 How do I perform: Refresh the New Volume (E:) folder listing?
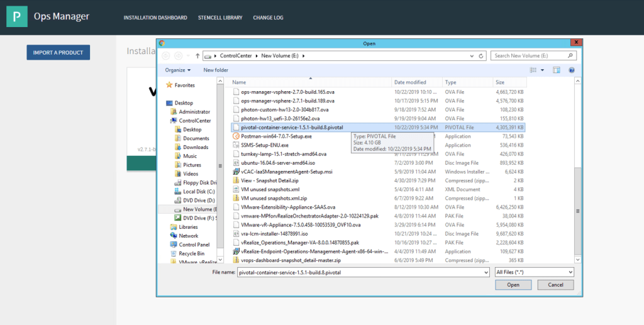coord(482,56)
